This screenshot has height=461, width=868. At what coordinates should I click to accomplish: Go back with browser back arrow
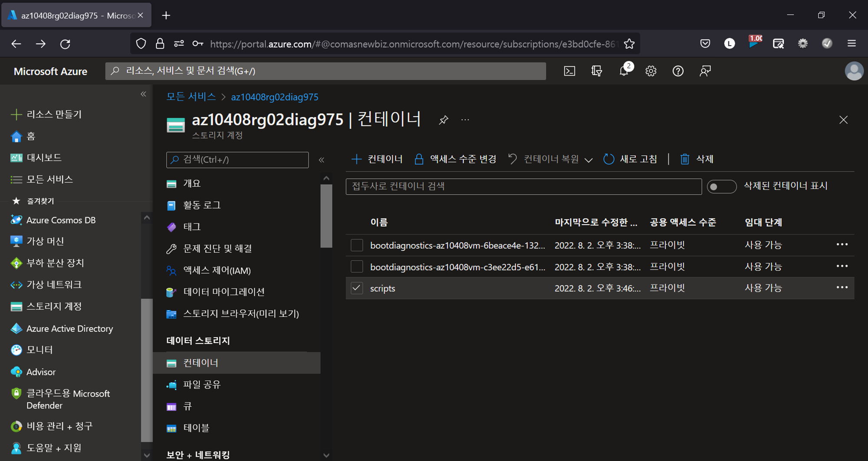pyautogui.click(x=16, y=44)
